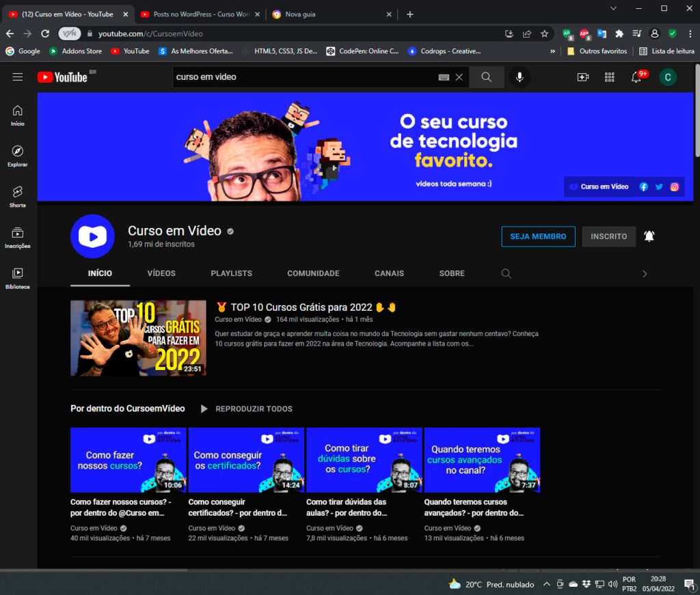Search within the channel magnifier icon
The image size is (700, 595).
[506, 273]
